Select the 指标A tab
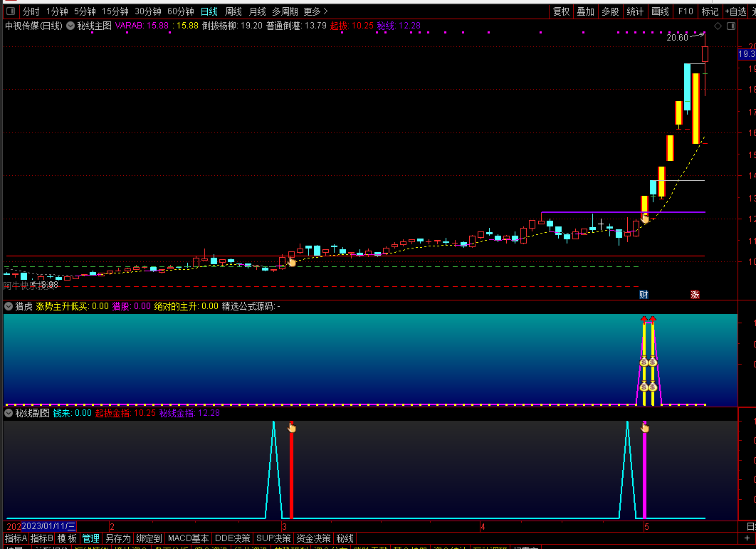Screen dimensions: 756x549 [16, 538]
